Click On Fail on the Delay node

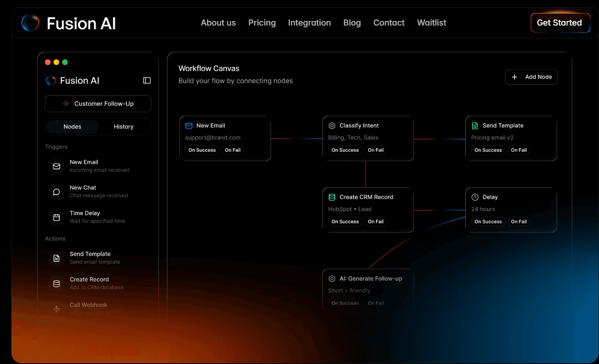pos(519,222)
